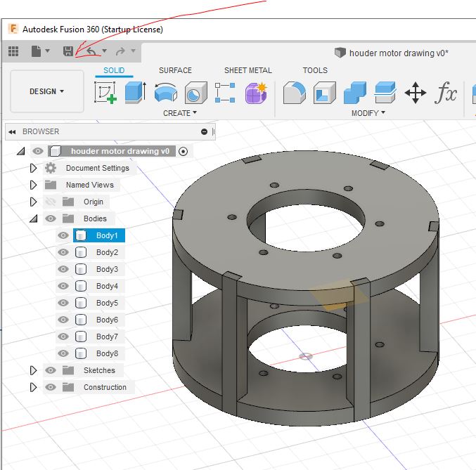Select the Revolve tool
476x470 pixels.
click(x=165, y=93)
